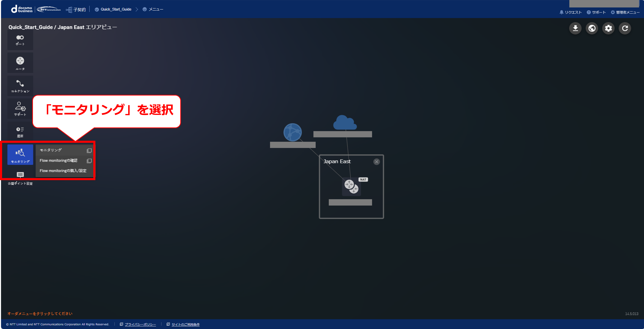Open the 公開ポイント設定 sidebar icon
This screenshot has width=644, height=329.
(x=20, y=178)
